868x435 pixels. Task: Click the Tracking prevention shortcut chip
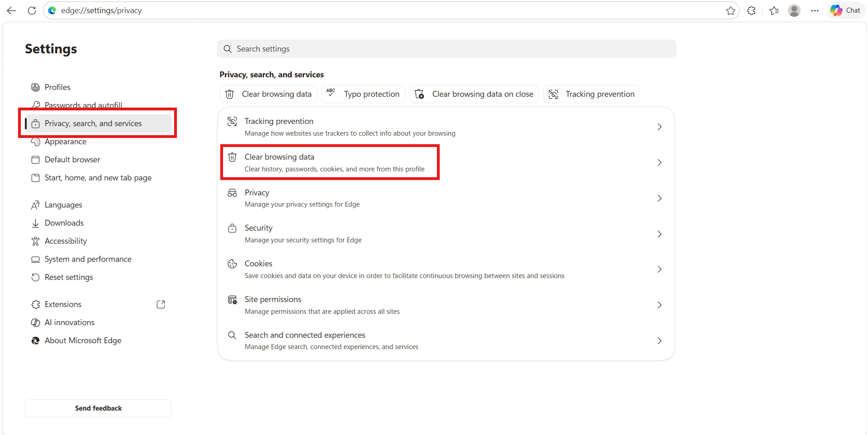592,94
